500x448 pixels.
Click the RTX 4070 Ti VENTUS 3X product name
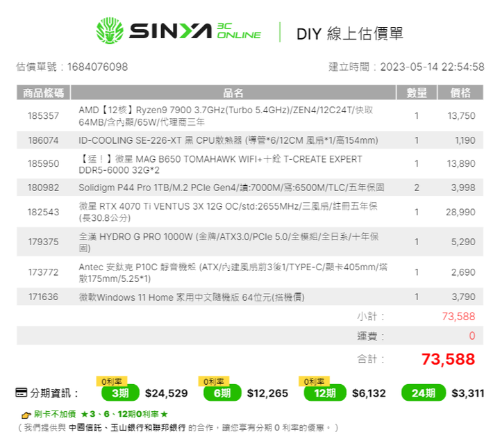228,212
